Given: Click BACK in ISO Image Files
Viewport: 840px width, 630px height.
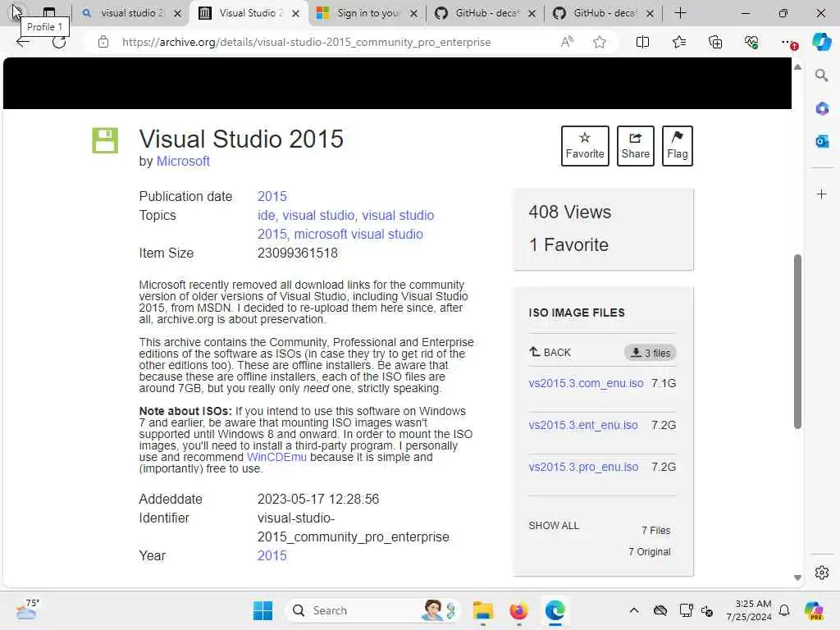Looking at the screenshot, I should [x=550, y=353].
